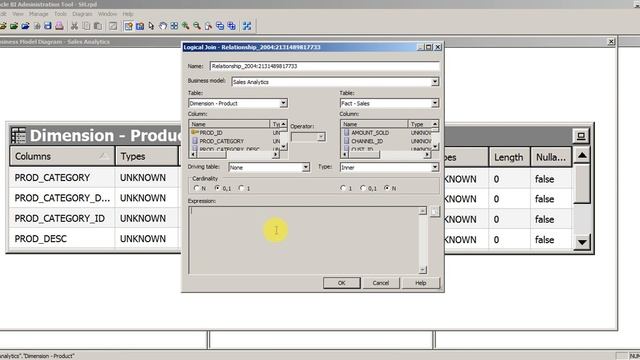Open the Window menu
Viewport: 640px width, 360px height.
pyautogui.click(x=107, y=14)
